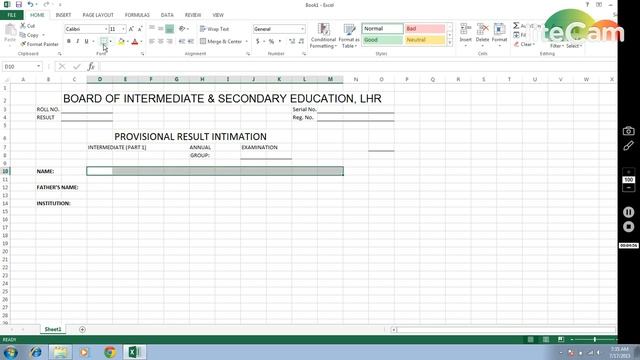This screenshot has width=640, height=360.
Task: Apply the Good cell style
Action: click(x=382, y=40)
